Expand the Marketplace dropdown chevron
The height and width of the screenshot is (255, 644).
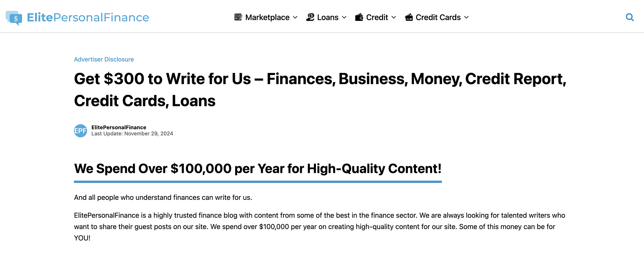pyautogui.click(x=295, y=17)
